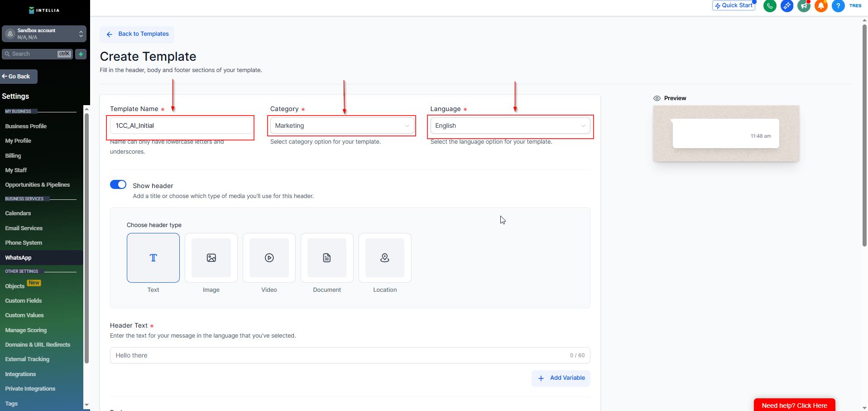Click the Quick Start button
Image resolution: width=868 pixels, height=411 pixels.
point(734,5)
